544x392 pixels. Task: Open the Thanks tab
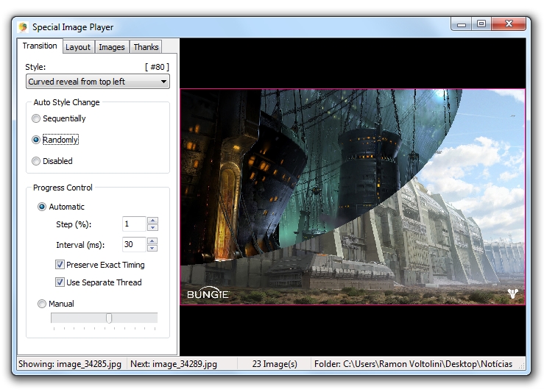pos(146,47)
